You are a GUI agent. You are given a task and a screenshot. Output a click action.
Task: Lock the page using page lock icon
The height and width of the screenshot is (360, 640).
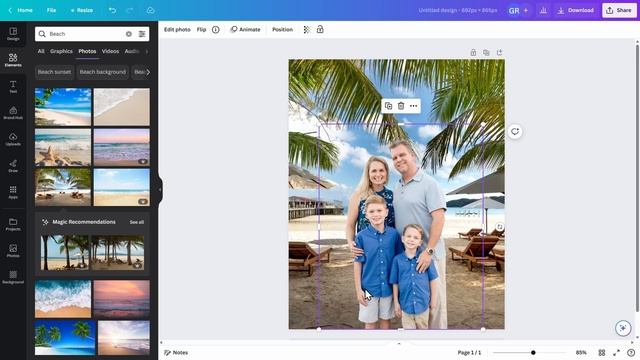(x=473, y=53)
